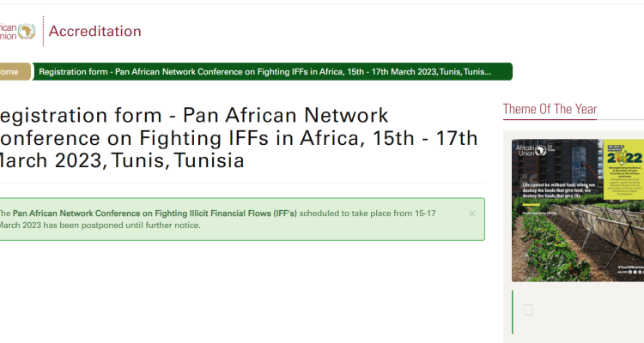644x343 pixels.
Task: Click the green vertical bar beside placeholder
Action: point(512,312)
